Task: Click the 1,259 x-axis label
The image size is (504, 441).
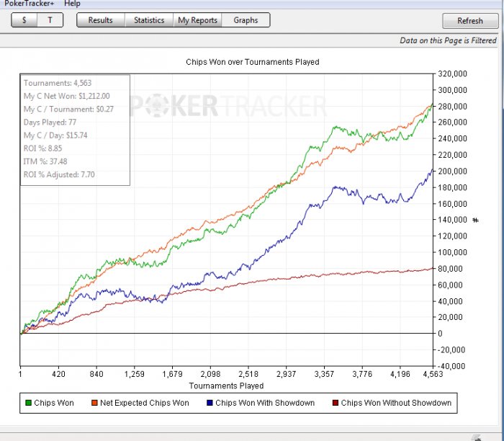Action: [x=135, y=374]
